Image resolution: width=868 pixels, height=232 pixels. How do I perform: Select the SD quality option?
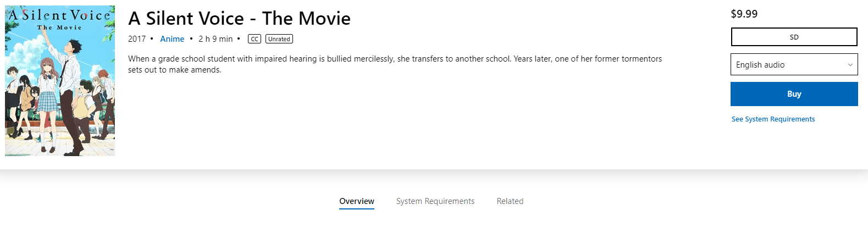tap(794, 37)
